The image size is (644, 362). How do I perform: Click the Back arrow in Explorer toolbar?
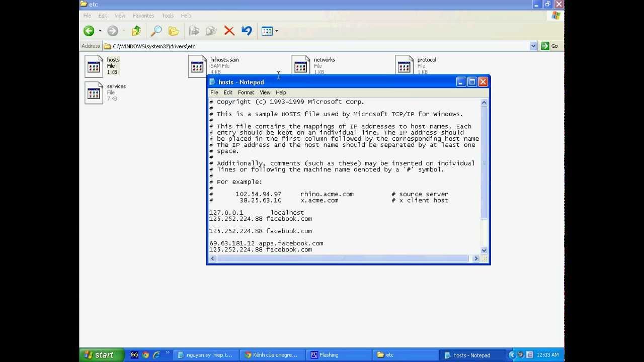(89, 31)
